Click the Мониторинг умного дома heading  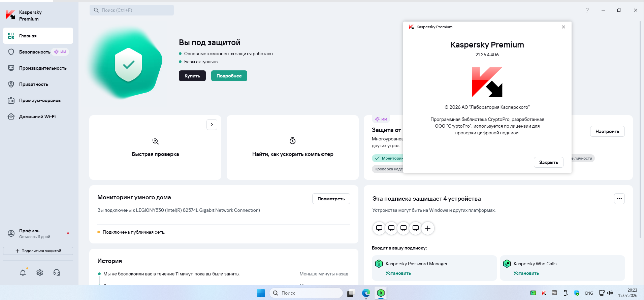134,197
